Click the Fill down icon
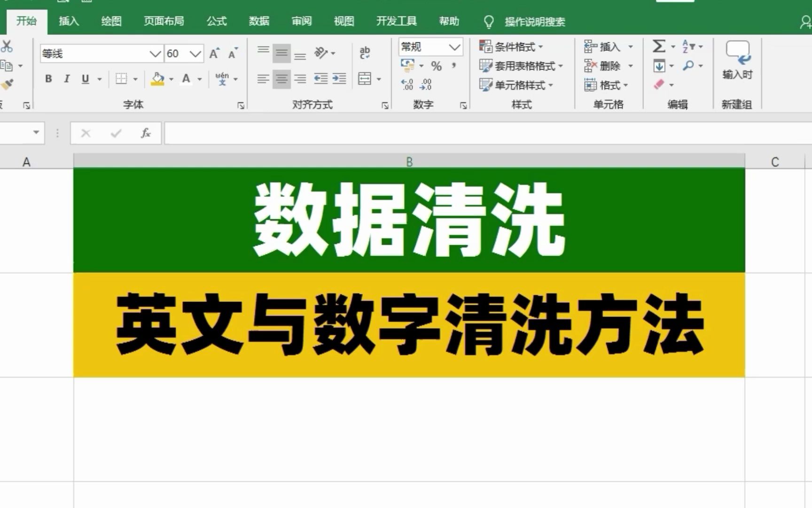The height and width of the screenshot is (508, 812). click(x=659, y=66)
